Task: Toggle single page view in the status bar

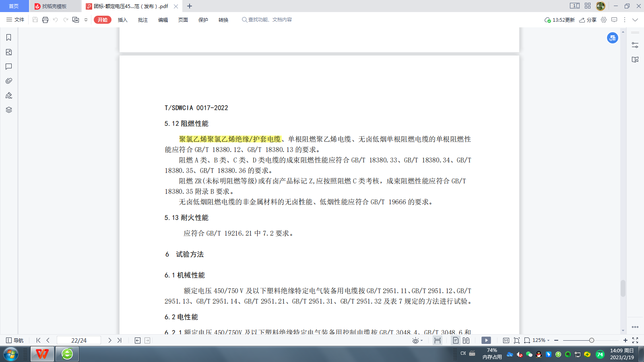Action: (x=456, y=340)
